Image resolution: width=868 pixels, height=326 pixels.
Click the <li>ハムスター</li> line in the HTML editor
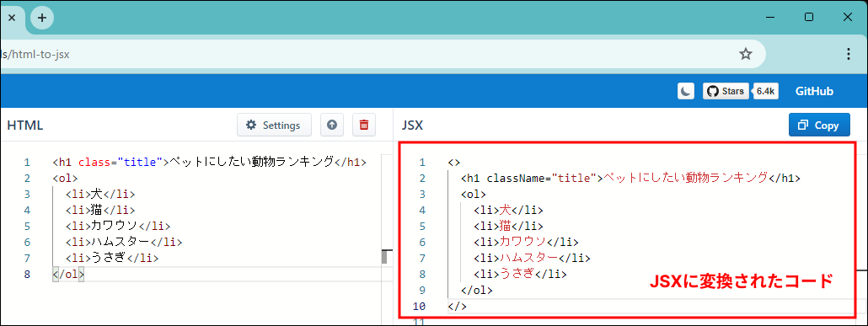(123, 243)
